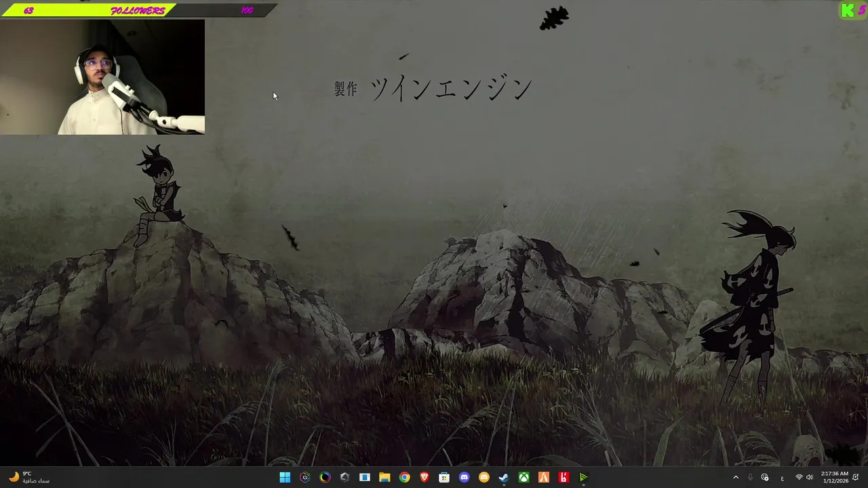Open the Xbox app from the taskbar
868x488 pixels.
point(524,477)
